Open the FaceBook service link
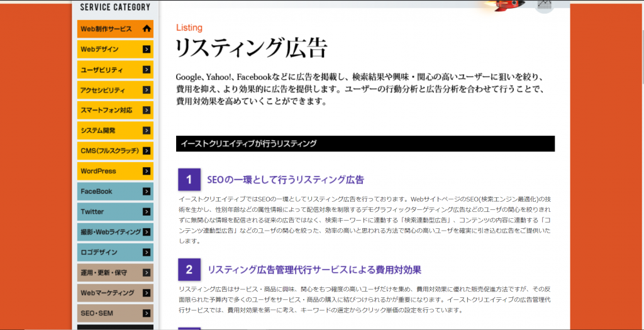This screenshot has width=644, height=330. tap(116, 192)
